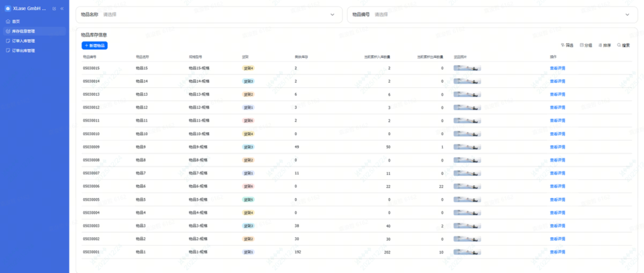Open the 筛选 filter tool
644x273 pixels.
pyautogui.click(x=567, y=45)
